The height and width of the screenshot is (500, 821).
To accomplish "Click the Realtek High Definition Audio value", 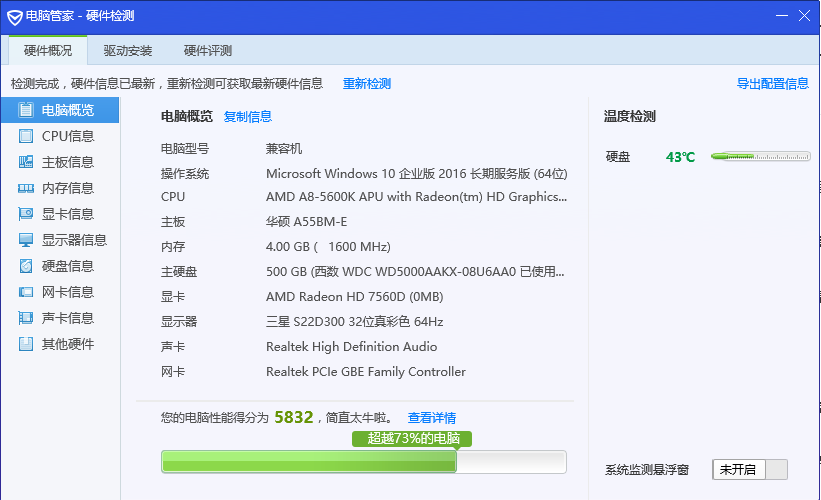I will [351, 347].
